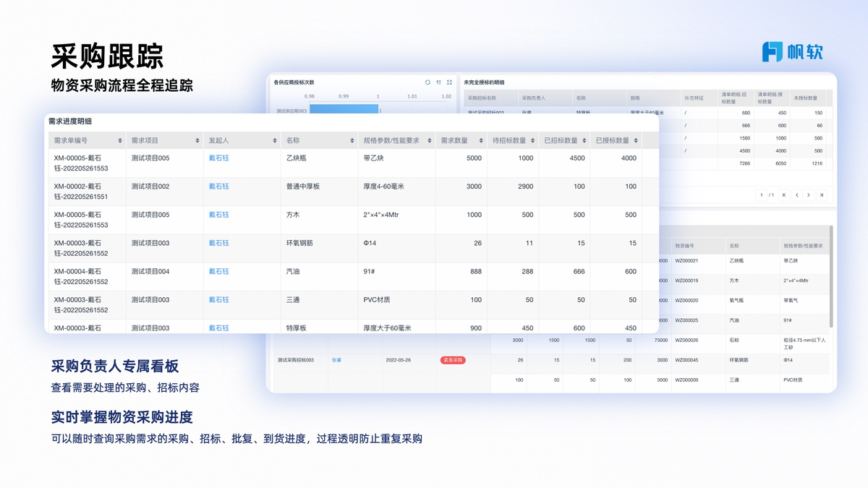Viewport: 868px width, 488px height.
Task: Click the red 紧急采购 tag
Action: pos(453,360)
